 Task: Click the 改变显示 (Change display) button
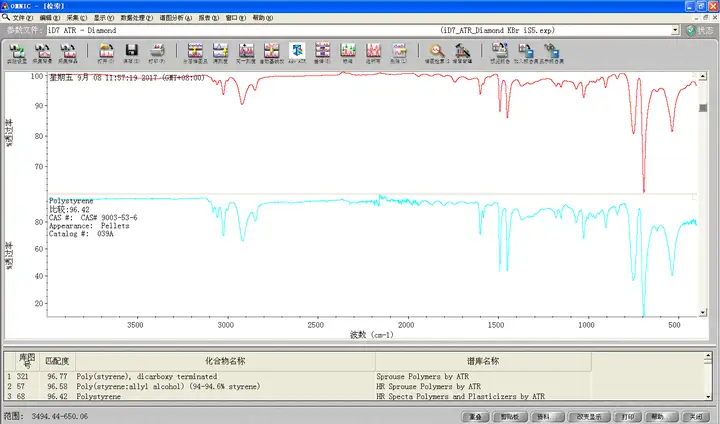(589, 417)
